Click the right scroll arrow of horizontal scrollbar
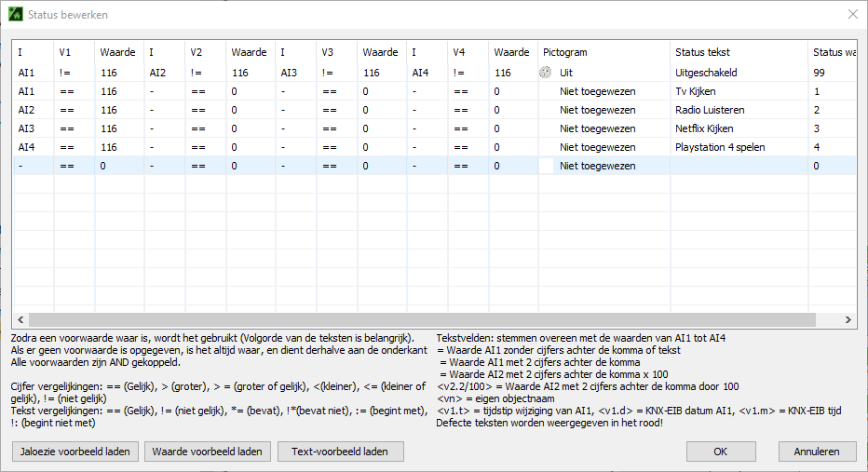Image resolution: width=868 pixels, height=472 pixels. tap(848, 320)
